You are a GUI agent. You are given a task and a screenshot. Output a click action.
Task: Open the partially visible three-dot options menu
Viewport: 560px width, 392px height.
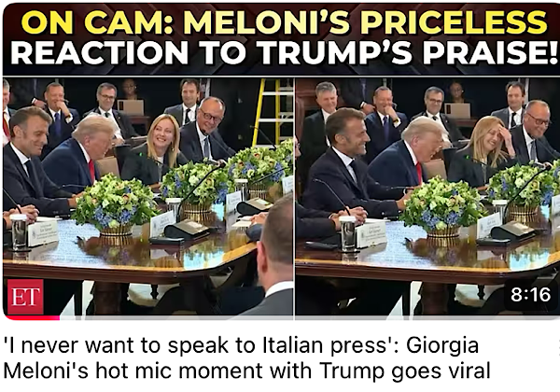pos(558,345)
